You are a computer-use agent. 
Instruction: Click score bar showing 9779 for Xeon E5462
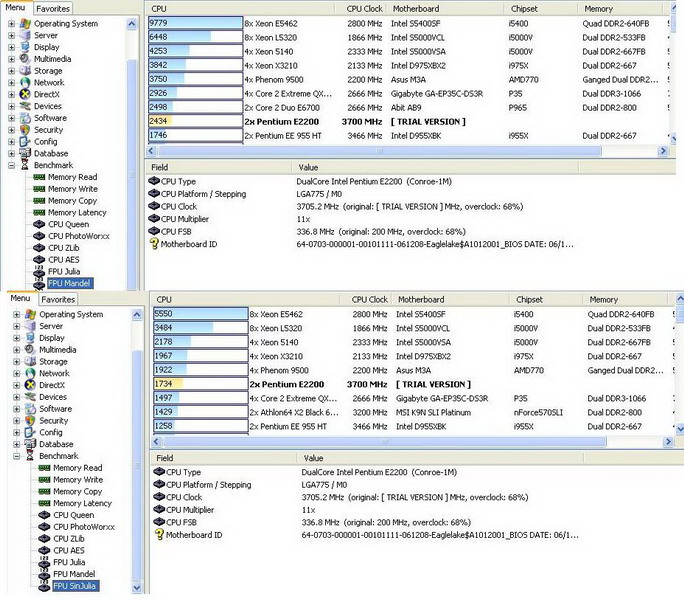[x=195, y=23]
